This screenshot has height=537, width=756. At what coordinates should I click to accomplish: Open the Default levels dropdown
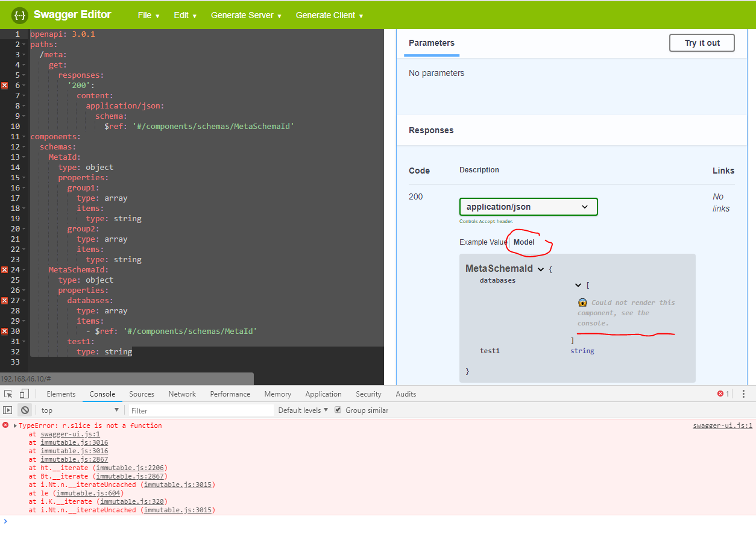(x=303, y=410)
